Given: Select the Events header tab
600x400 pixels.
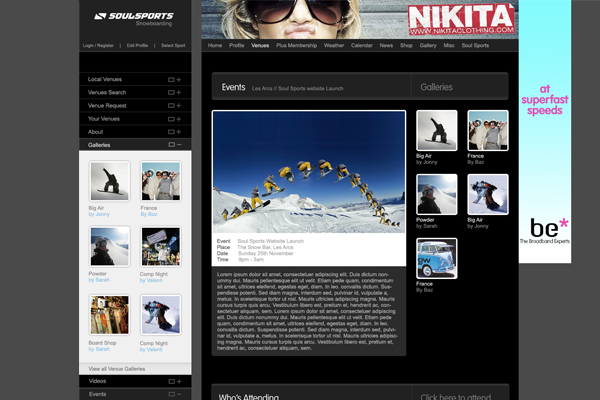Looking at the screenshot, I should (233, 87).
